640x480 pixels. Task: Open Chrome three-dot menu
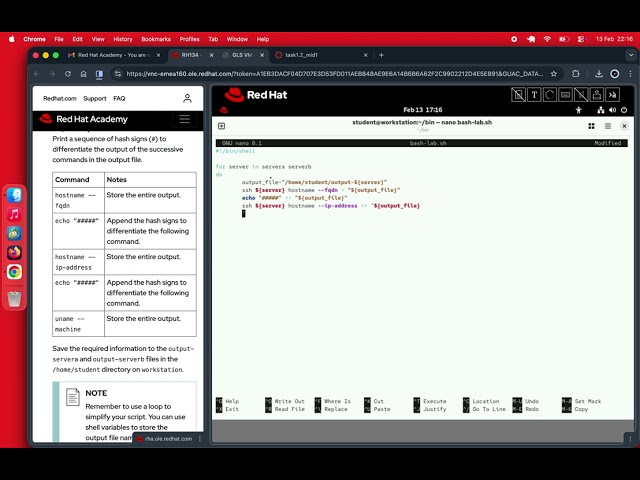pos(630,74)
